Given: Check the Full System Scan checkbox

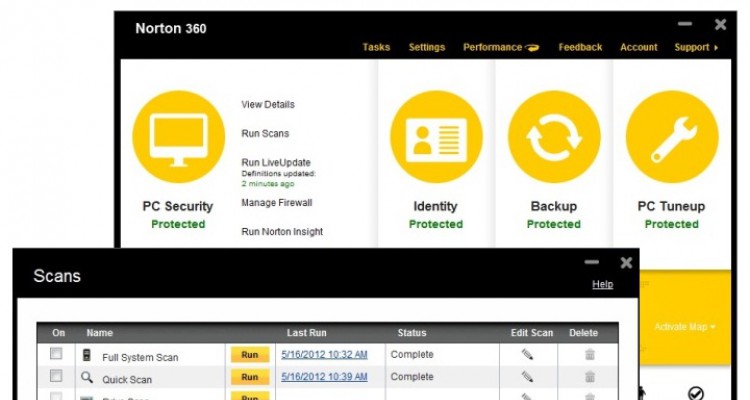Looking at the screenshot, I should [x=57, y=354].
